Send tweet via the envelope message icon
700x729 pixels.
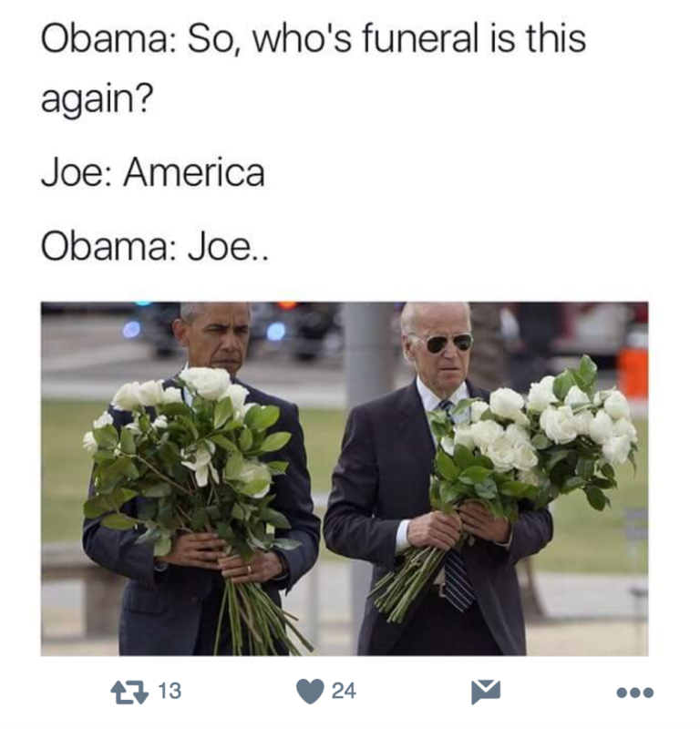coord(486,692)
